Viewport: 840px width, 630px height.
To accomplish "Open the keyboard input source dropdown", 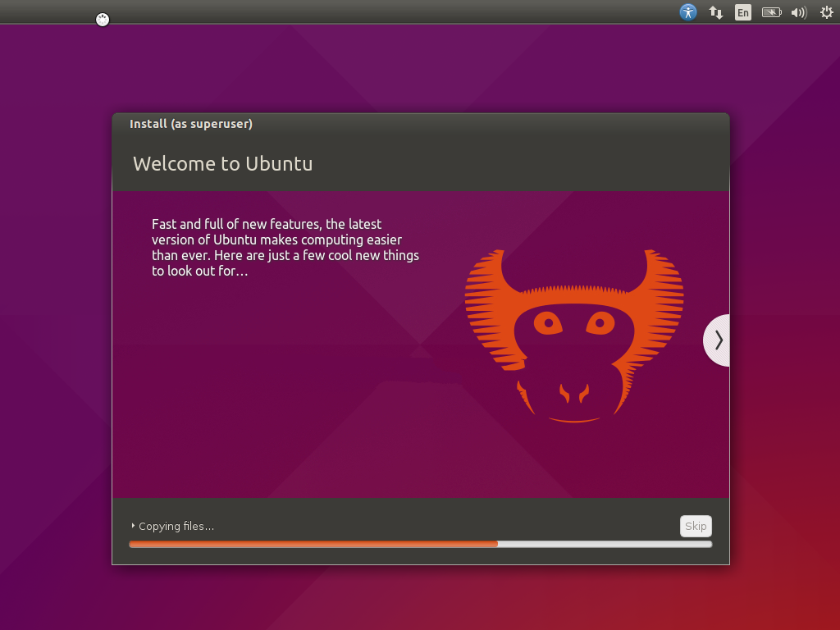I will (x=742, y=12).
